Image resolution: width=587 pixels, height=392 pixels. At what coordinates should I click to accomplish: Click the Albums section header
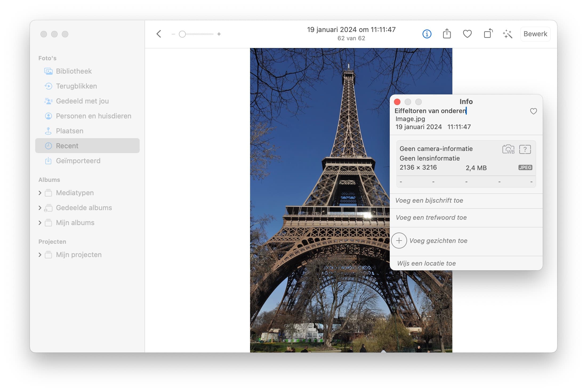49,180
